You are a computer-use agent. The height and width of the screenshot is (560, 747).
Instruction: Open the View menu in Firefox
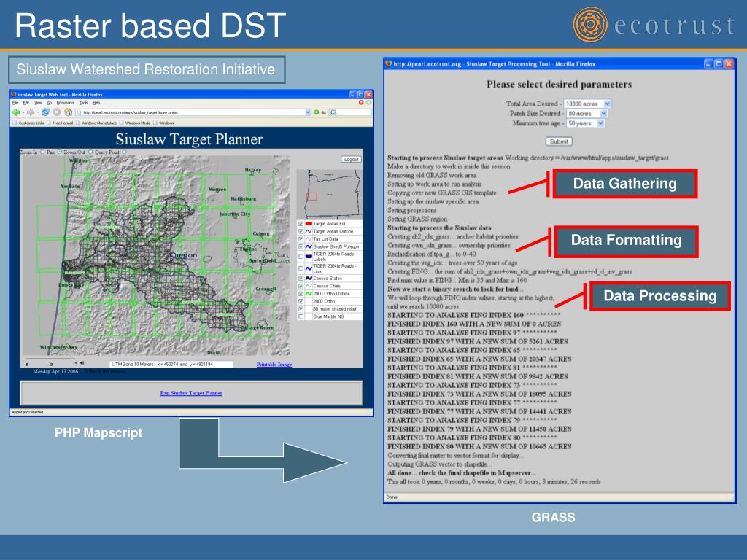[39, 102]
